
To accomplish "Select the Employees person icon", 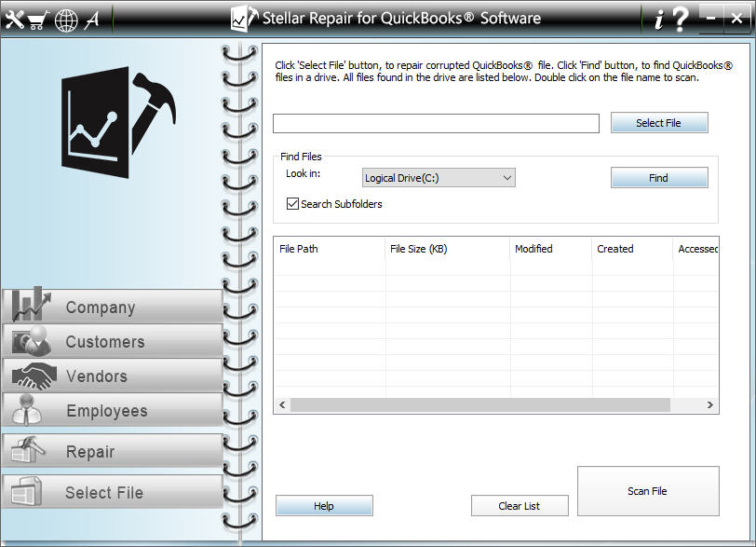I will pyautogui.click(x=28, y=411).
